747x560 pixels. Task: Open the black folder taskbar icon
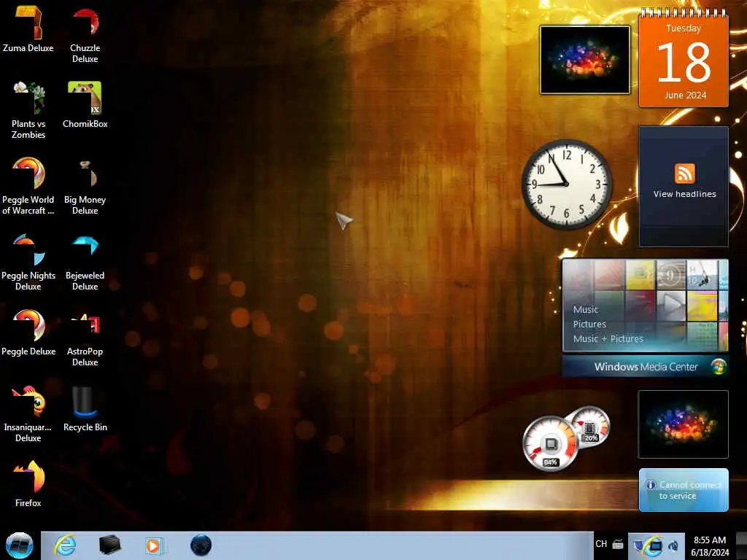pos(109,545)
